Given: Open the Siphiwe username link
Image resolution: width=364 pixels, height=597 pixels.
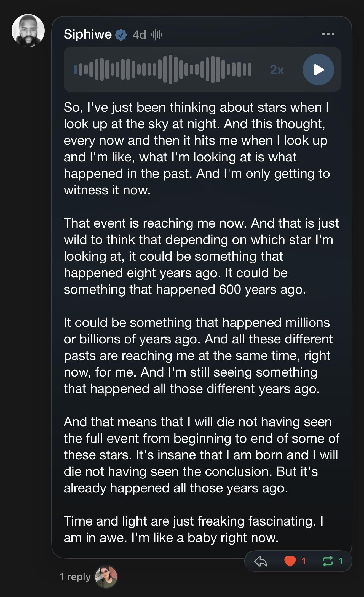Looking at the screenshot, I should click(x=88, y=34).
